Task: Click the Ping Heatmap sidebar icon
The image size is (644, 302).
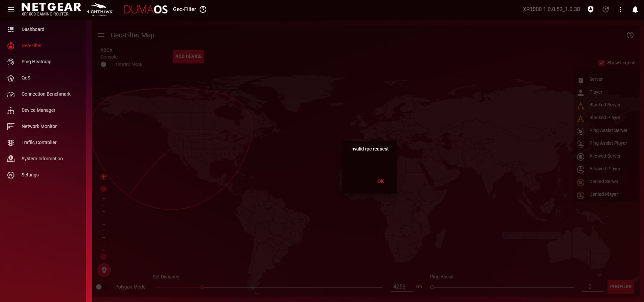Action: coord(11,62)
